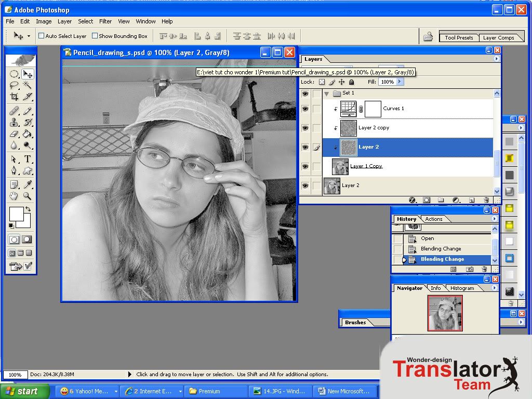
Task: Enable Auto Select Layer checkbox
Action: click(x=42, y=36)
